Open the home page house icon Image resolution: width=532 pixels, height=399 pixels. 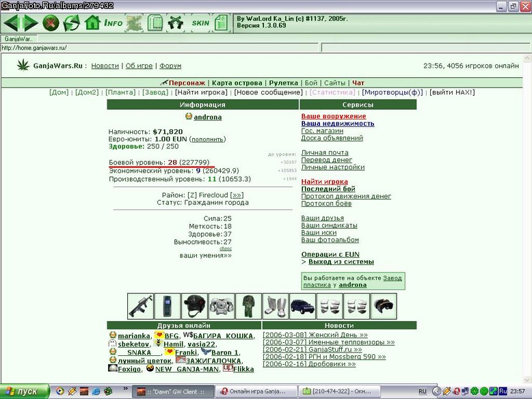[92, 23]
